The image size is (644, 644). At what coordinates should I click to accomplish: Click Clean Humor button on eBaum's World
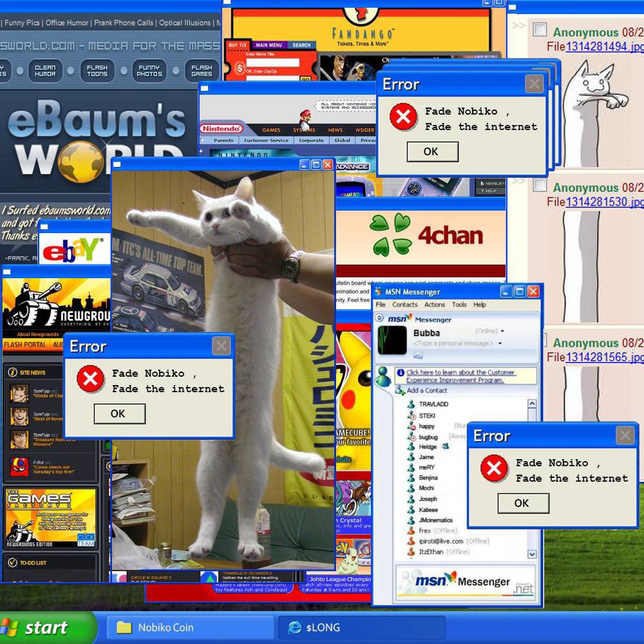point(45,71)
